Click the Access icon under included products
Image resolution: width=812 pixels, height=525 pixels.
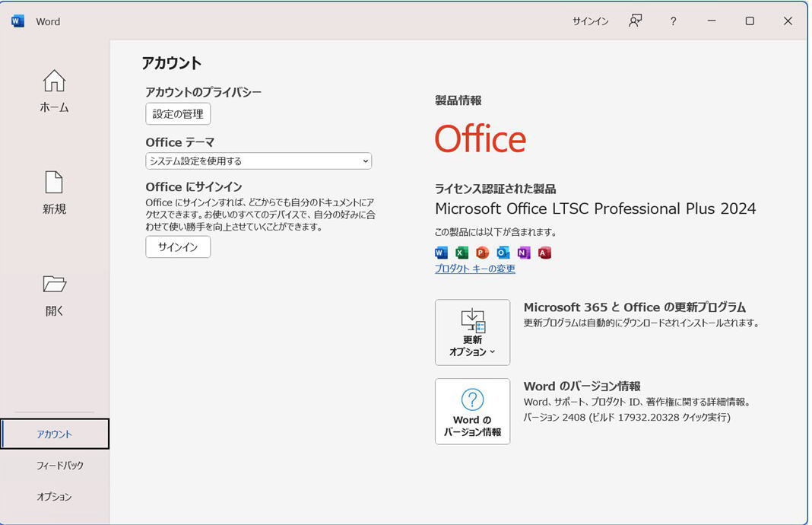544,253
